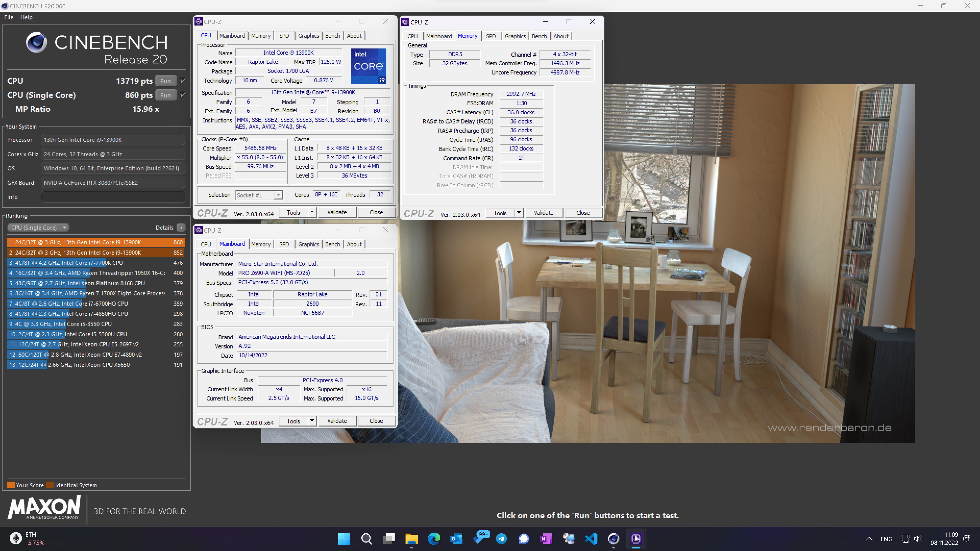980x551 pixels.
Task: Open Microsoft Edge from the taskbar
Action: (434, 539)
